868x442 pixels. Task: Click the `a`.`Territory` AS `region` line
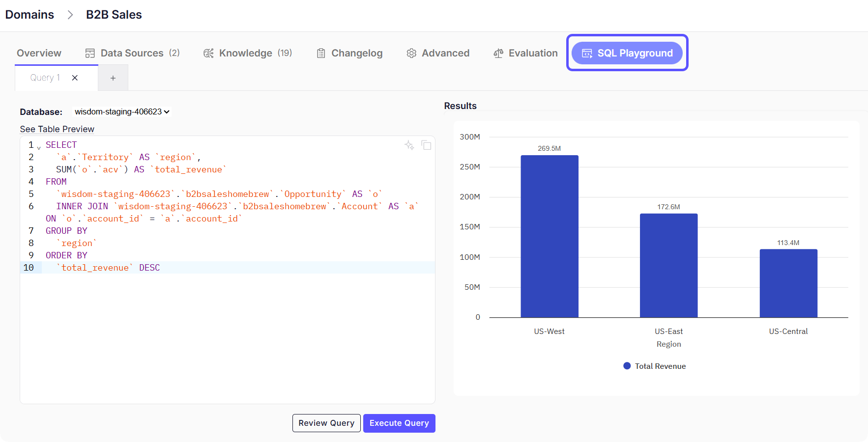pos(128,157)
